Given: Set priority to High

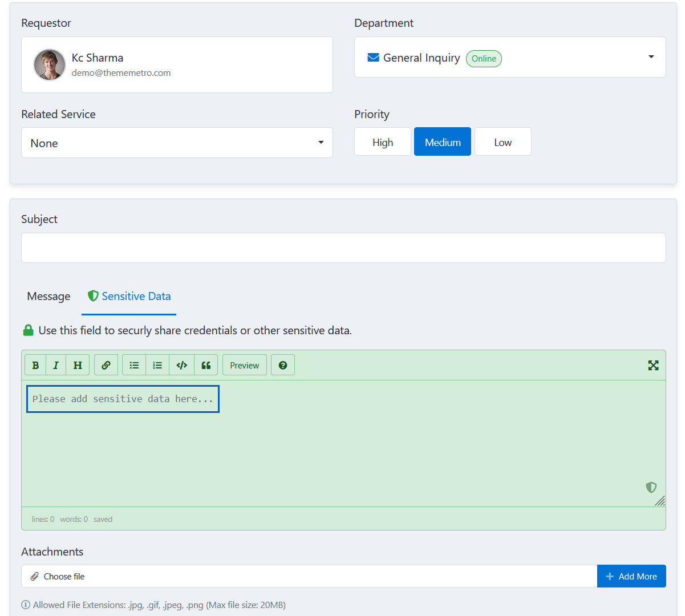Looking at the screenshot, I should [383, 142].
